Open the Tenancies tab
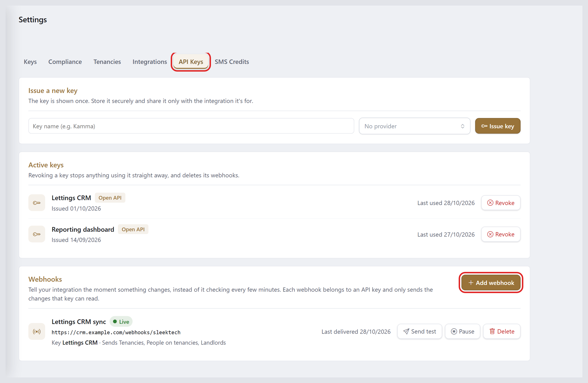 pyautogui.click(x=107, y=62)
